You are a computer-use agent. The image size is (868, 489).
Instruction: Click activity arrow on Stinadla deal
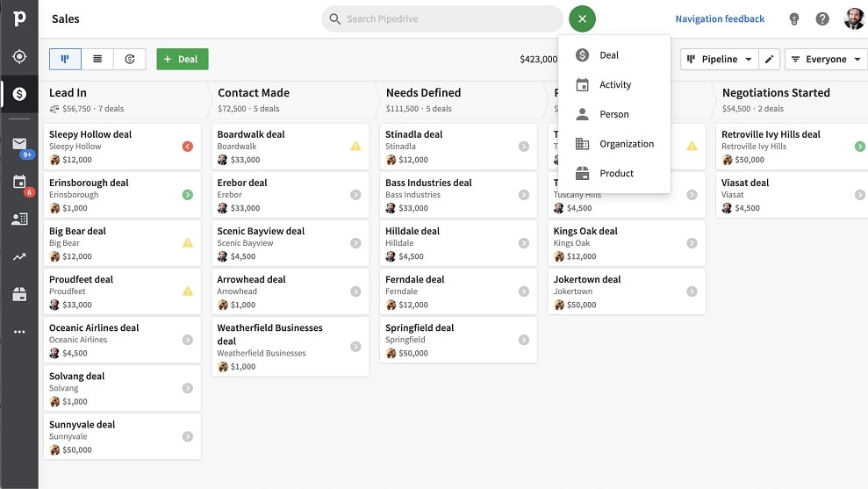[524, 147]
